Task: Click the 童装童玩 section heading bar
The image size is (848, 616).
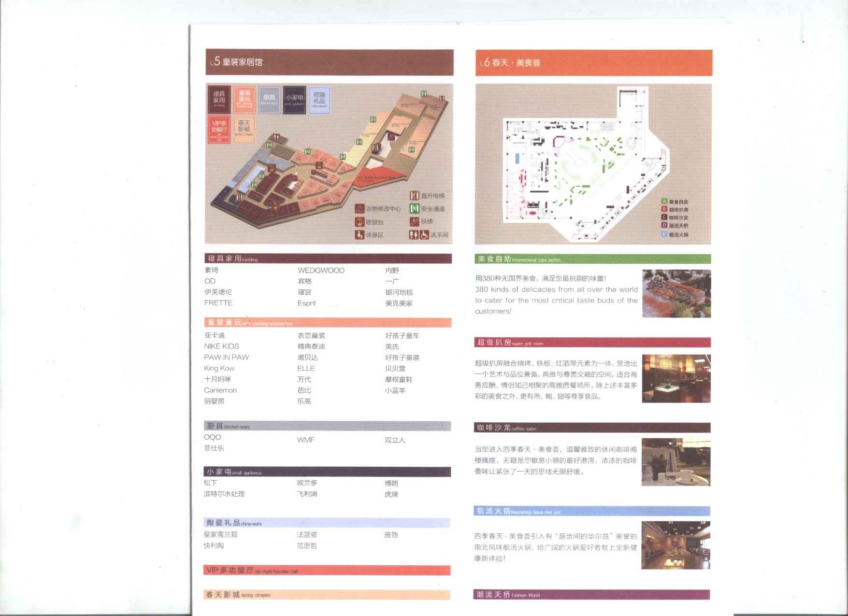Action: coord(328,323)
